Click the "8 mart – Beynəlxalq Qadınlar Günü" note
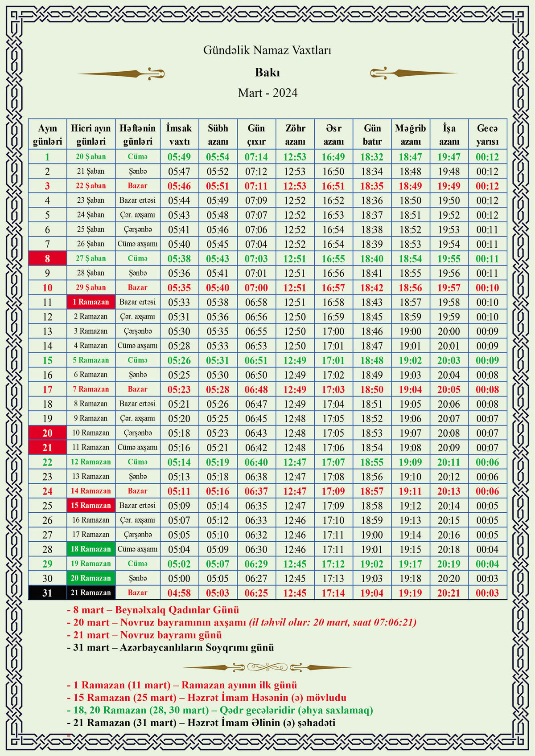The height and width of the screenshot is (756, 535). (153, 610)
